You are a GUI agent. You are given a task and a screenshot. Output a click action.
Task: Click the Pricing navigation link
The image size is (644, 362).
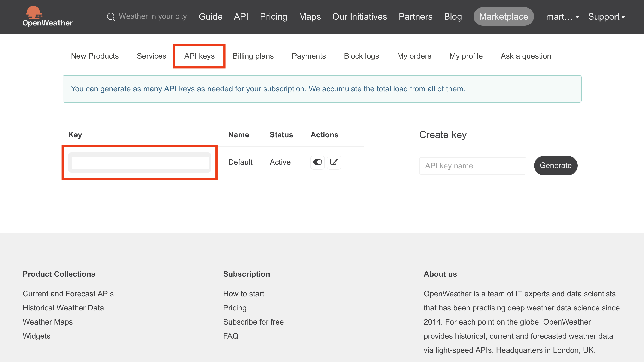coord(273,16)
